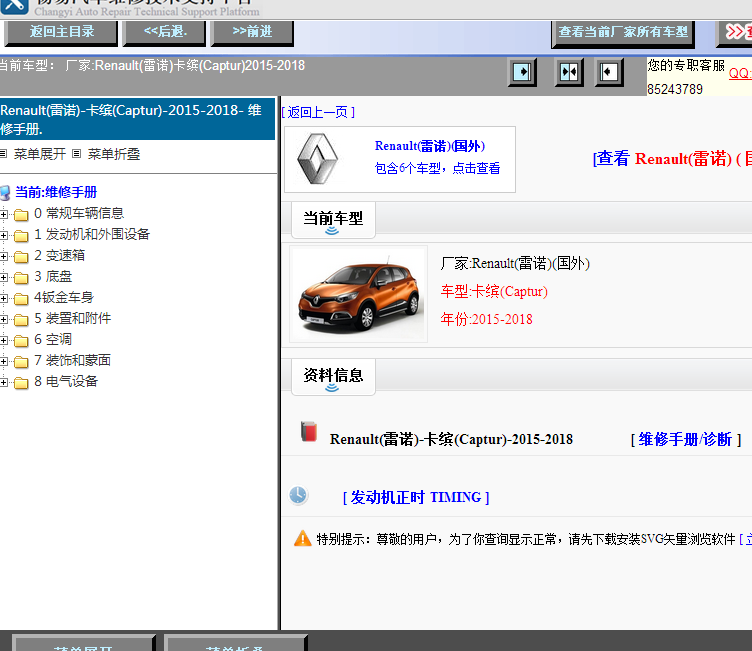Click folder icon for 0 常规车辆信息
Viewport: 752px width, 651px height.
21,214
